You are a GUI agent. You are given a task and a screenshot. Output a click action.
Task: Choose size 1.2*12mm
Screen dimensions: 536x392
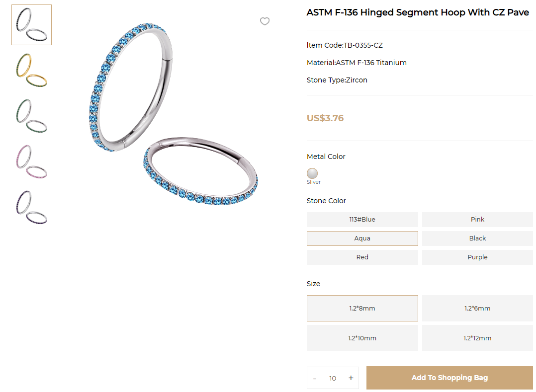[477, 338]
